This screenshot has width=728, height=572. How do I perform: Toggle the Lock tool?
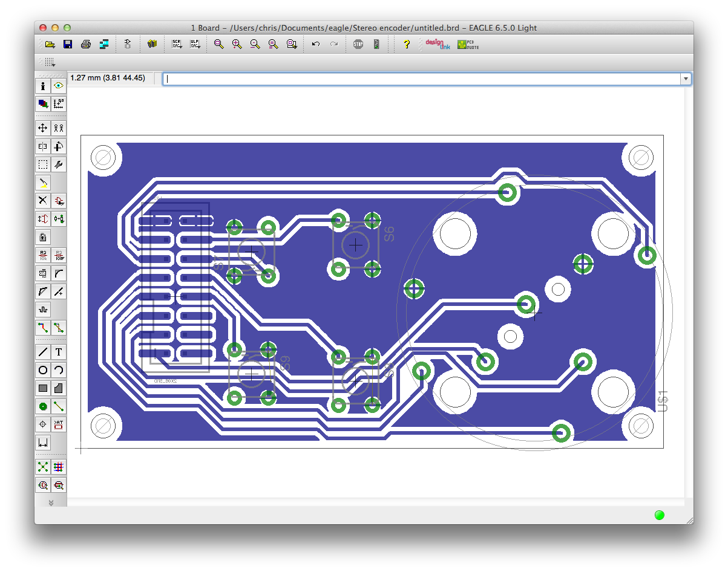click(43, 237)
